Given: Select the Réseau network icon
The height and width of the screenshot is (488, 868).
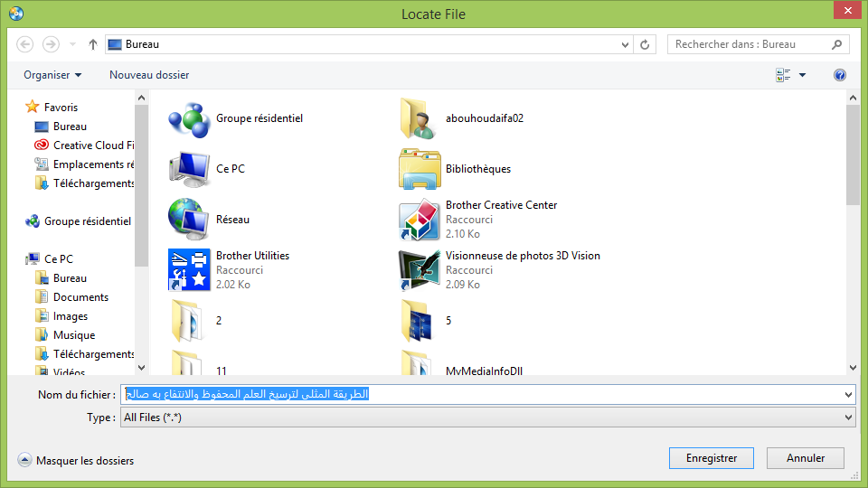Looking at the screenshot, I should click(189, 219).
